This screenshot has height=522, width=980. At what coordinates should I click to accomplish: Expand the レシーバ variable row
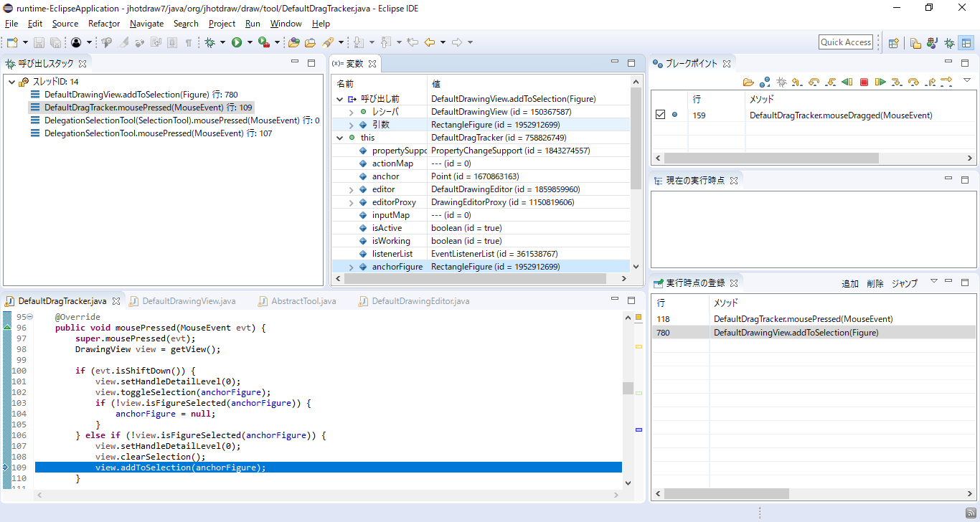tap(351, 112)
